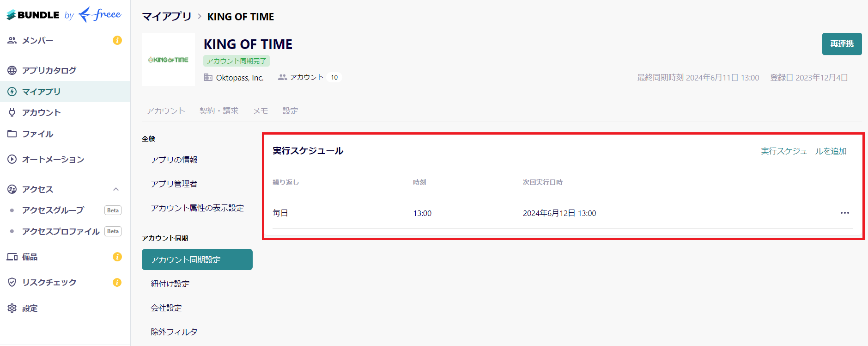Click the 設定 gear icon in sidebar
This screenshot has height=346, width=868.
[x=12, y=308]
